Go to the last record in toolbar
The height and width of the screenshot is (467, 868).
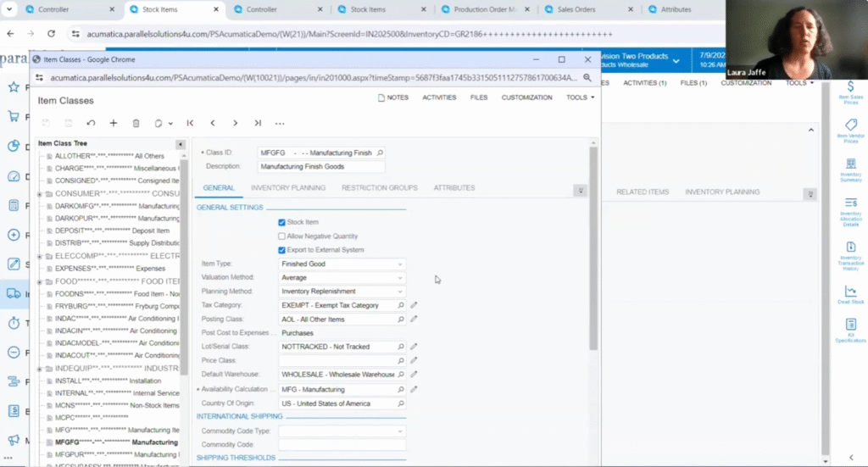[258, 123]
